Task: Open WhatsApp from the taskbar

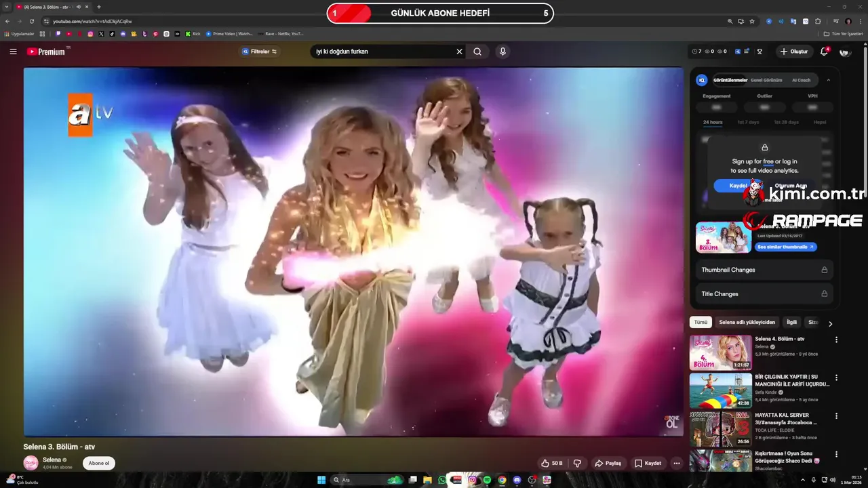Action: [442, 480]
